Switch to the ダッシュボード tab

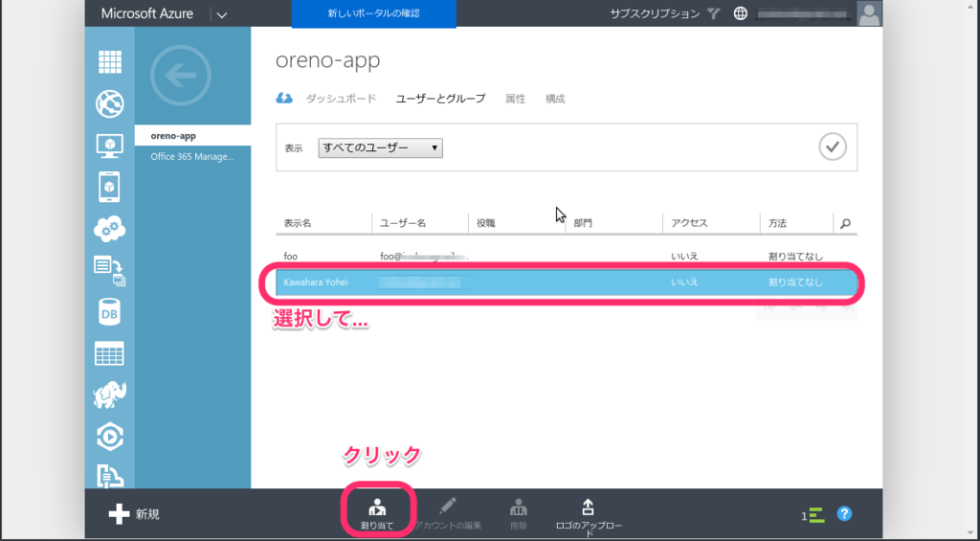pyautogui.click(x=341, y=99)
